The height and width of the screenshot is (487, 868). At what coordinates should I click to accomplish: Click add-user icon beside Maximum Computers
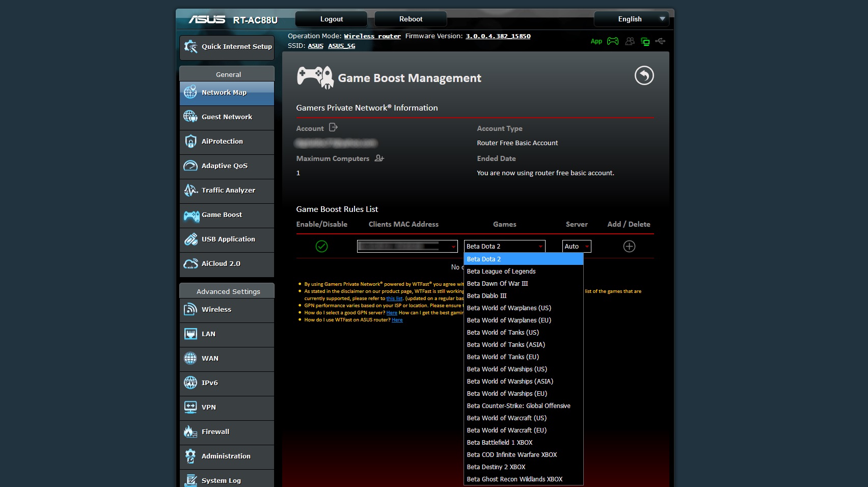click(x=379, y=158)
